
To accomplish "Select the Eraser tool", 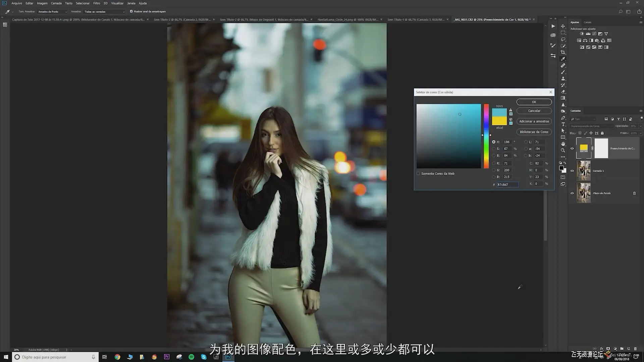I will click(x=563, y=92).
